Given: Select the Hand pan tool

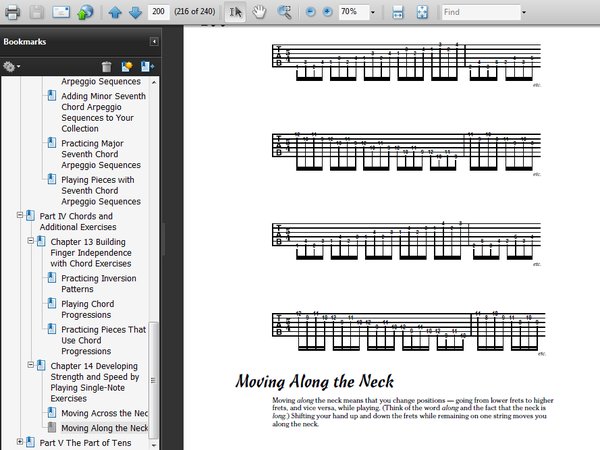Looking at the screenshot, I should (259, 12).
